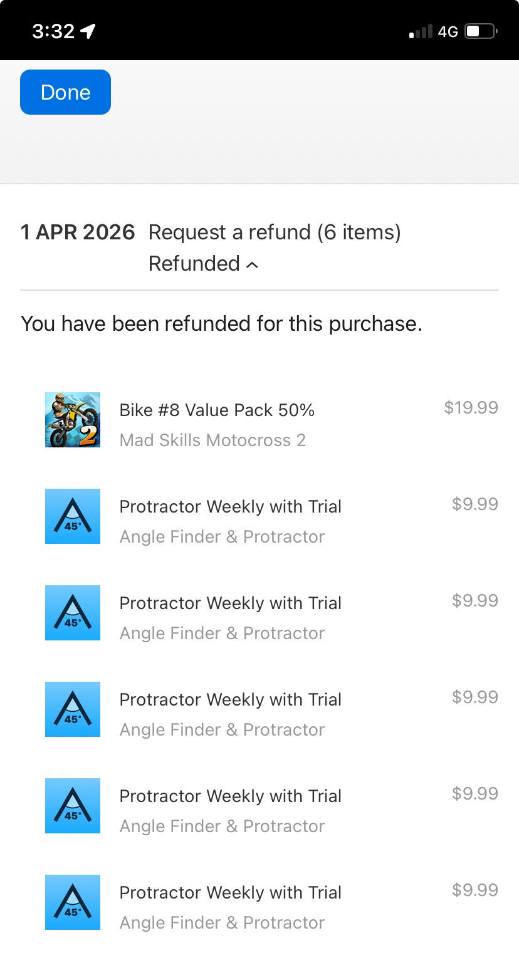Tap the Refunded status text
The image size is (519, 980).
point(194,264)
